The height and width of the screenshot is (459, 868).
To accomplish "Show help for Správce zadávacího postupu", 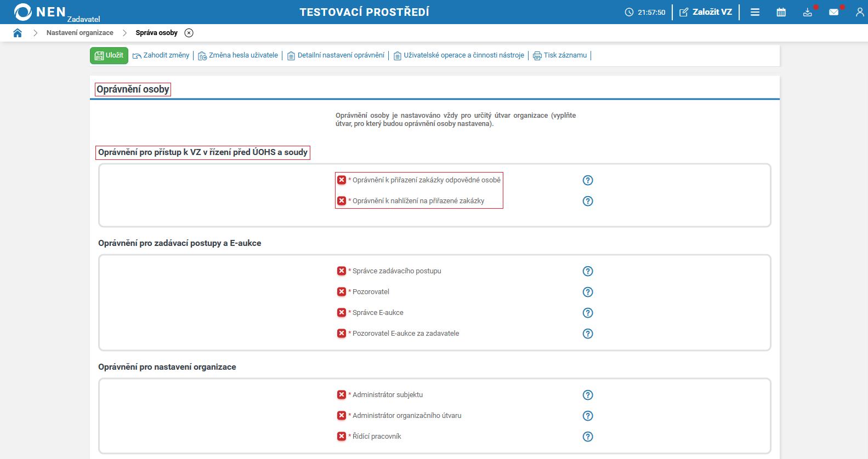I will pos(588,271).
